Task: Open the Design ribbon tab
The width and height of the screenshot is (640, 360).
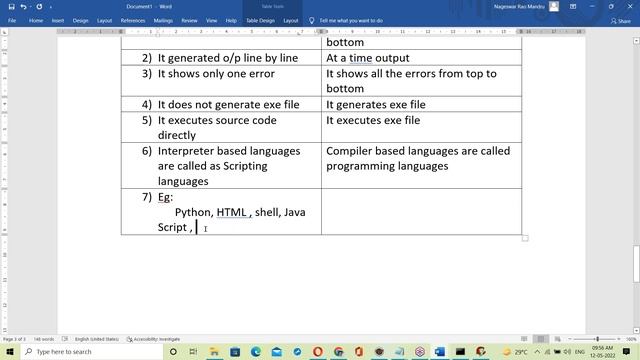Action: [80, 20]
